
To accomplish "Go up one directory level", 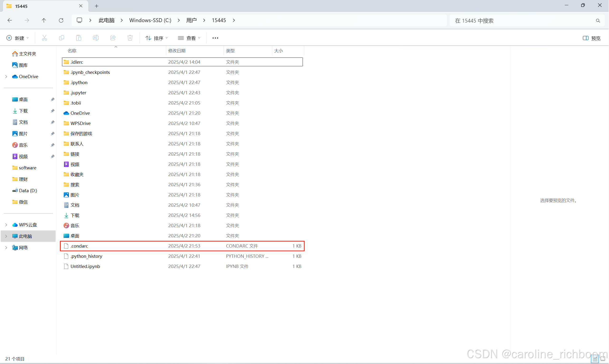I will 44,20.
